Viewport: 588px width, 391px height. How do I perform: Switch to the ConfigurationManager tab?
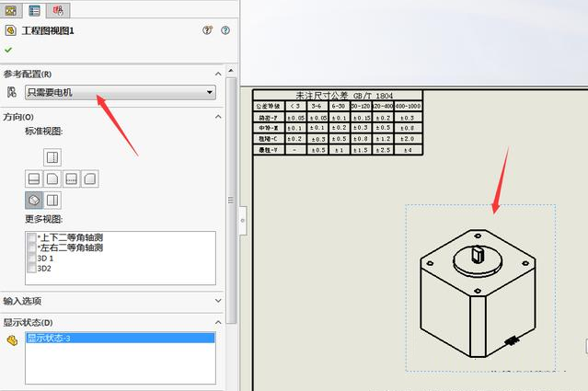coord(58,10)
